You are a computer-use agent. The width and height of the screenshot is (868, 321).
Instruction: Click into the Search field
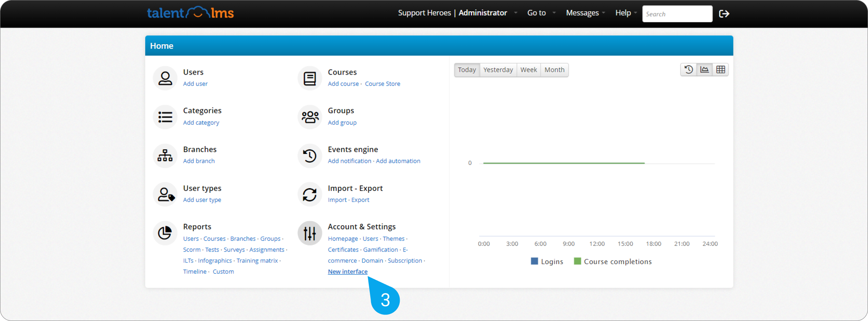[x=677, y=14]
